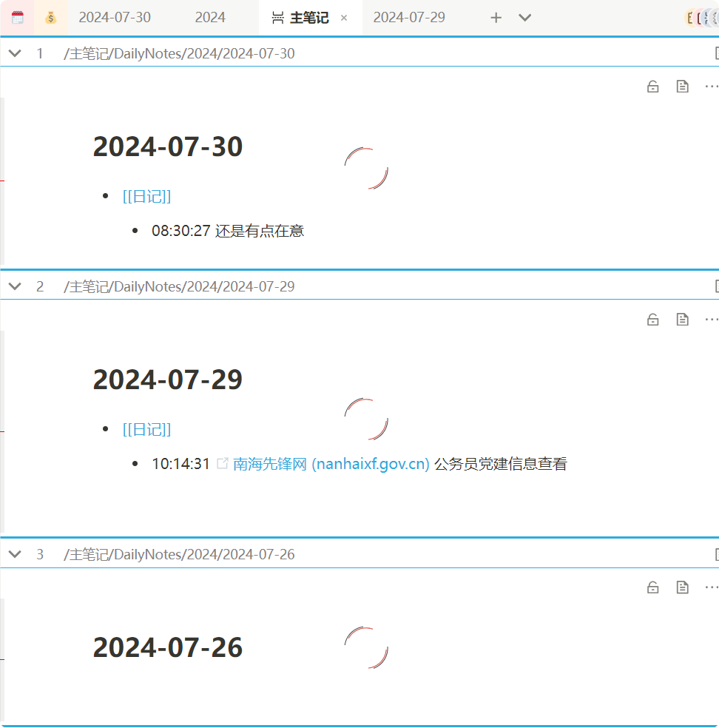This screenshot has height=728, width=719.
Task: Click document icon in 2024-07-29 toolbar
Action: point(682,320)
